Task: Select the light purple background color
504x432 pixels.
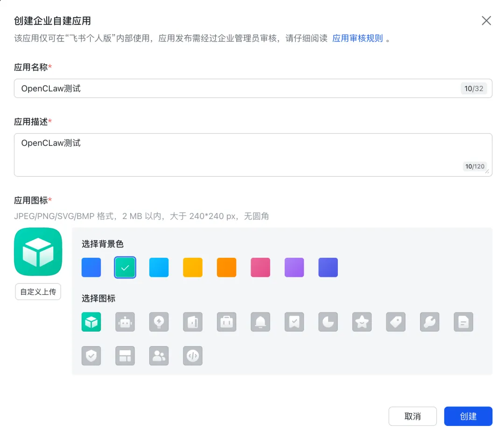Action: [294, 268]
